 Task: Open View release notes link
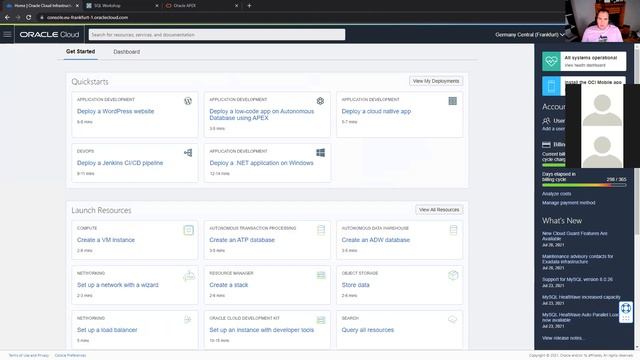tap(562, 338)
